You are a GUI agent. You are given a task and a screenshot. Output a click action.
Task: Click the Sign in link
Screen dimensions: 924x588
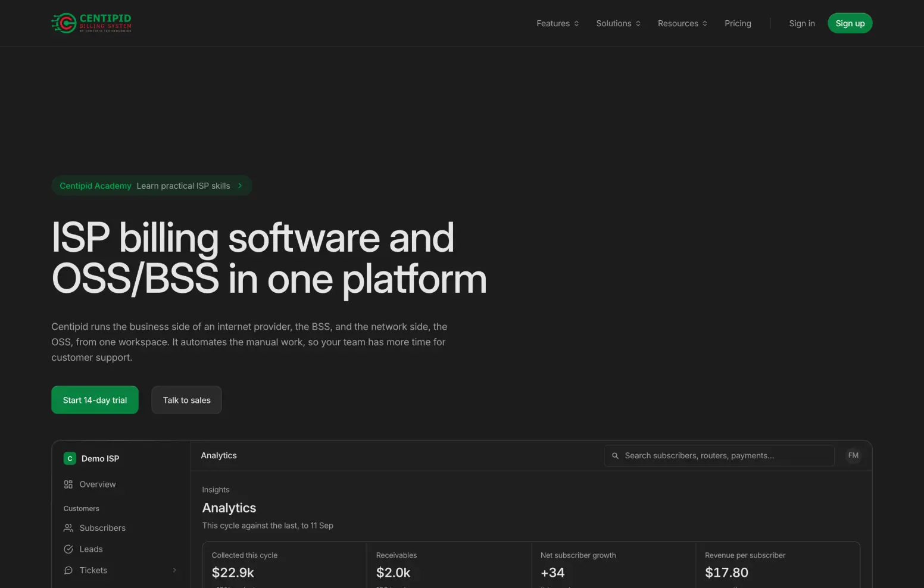[x=802, y=23]
